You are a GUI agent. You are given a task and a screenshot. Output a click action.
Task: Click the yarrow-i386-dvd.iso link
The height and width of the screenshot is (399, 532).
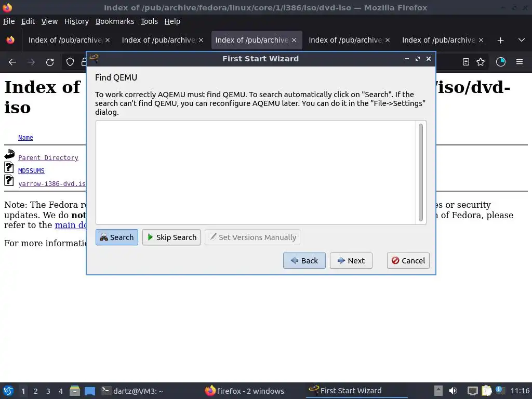point(52,183)
